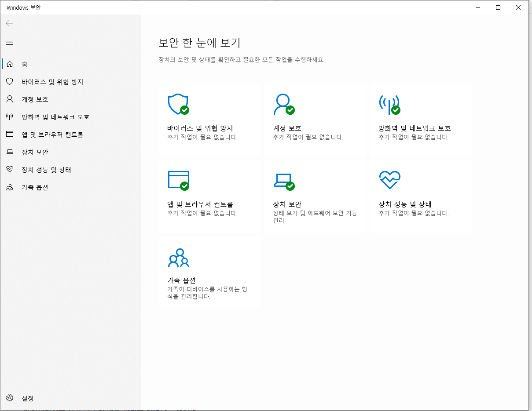Image resolution: width=532 pixels, height=411 pixels.
Task: Click the green checkmark on 장치 보안 tile
Action: pos(290,186)
